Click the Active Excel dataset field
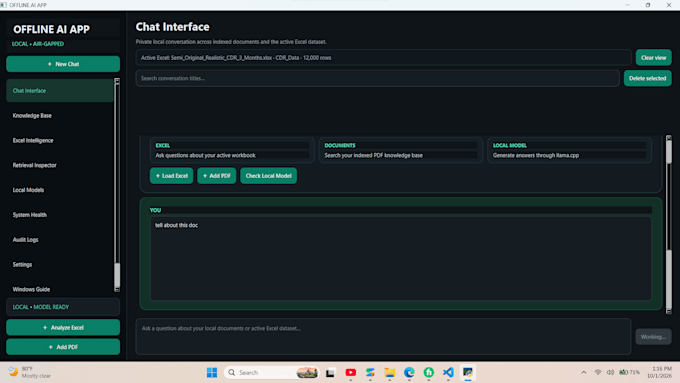The height and width of the screenshot is (383, 680). point(383,58)
